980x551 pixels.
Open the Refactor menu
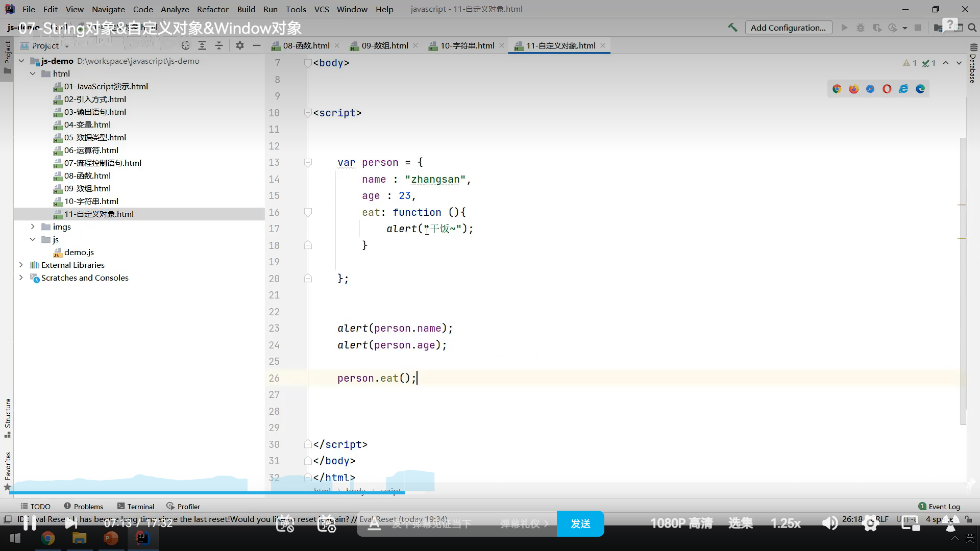(212, 9)
